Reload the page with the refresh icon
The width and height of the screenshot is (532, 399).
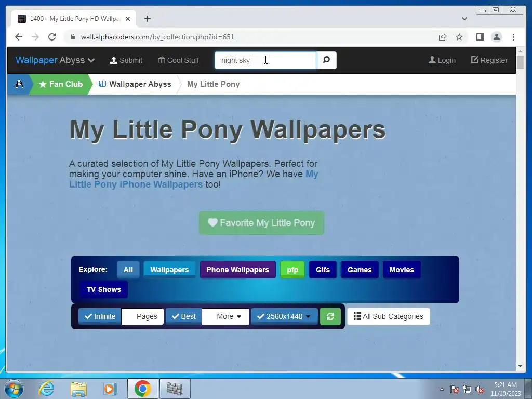(x=52, y=37)
